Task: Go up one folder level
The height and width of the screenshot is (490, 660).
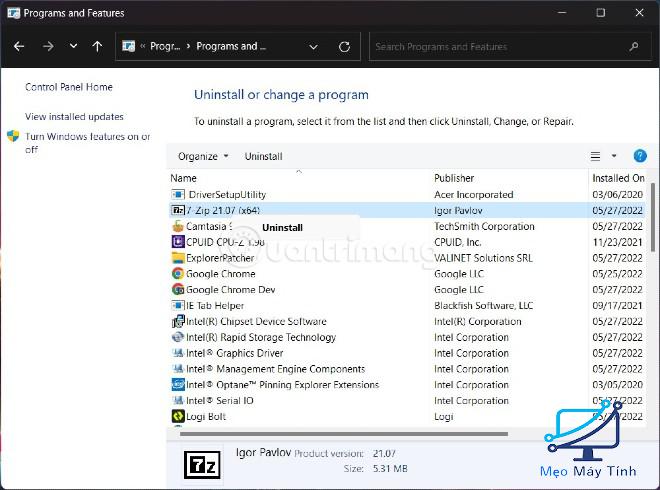Action: (97, 46)
